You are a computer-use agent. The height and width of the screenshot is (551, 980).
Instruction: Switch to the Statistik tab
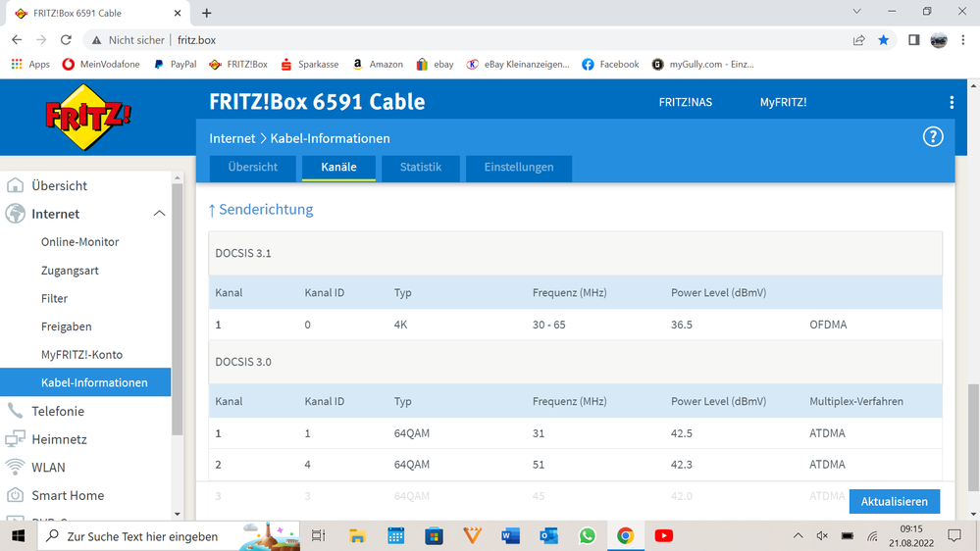pyautogui.click(x=421, y=168)
